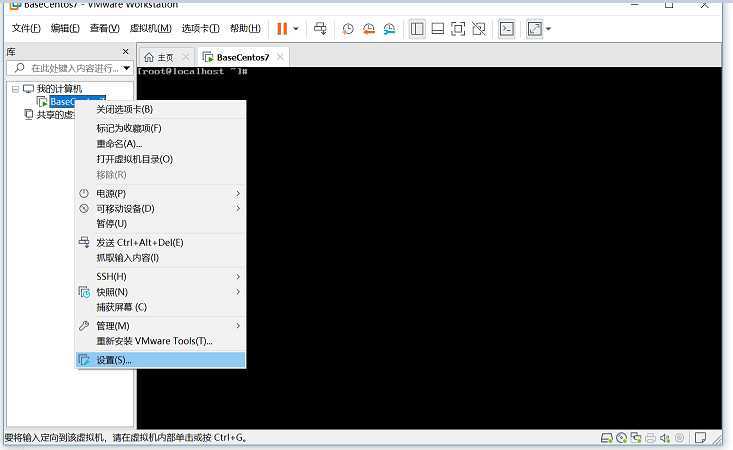This screenshot has height=450, width=733.
Task: Toggle the thumbnail bar view icon
Action: [x=438, y=29]
